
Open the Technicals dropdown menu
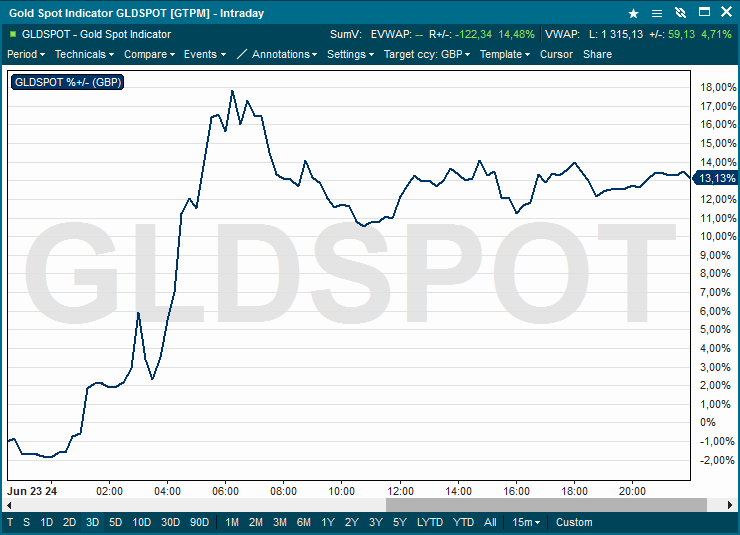[84, 54]
